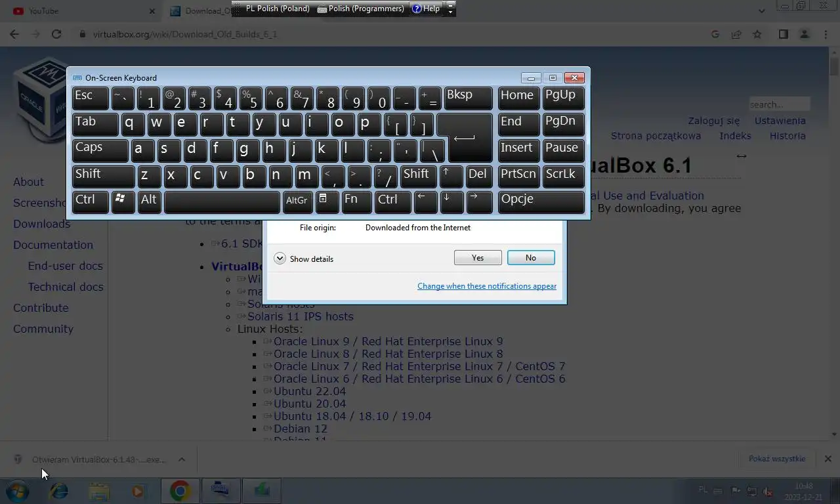
Task: Click No in the UAC dialog
Action: [x=531, y=258]
